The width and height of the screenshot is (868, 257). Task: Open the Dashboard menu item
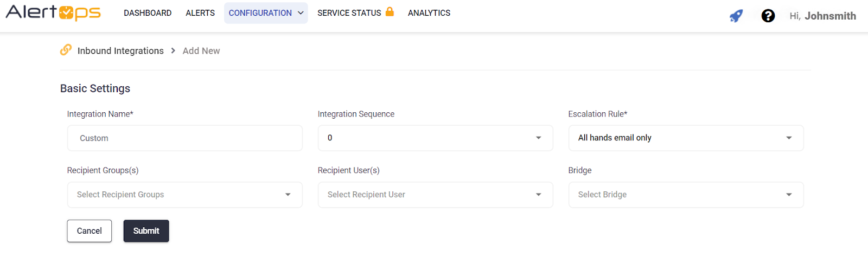click(x=148, y=13)
